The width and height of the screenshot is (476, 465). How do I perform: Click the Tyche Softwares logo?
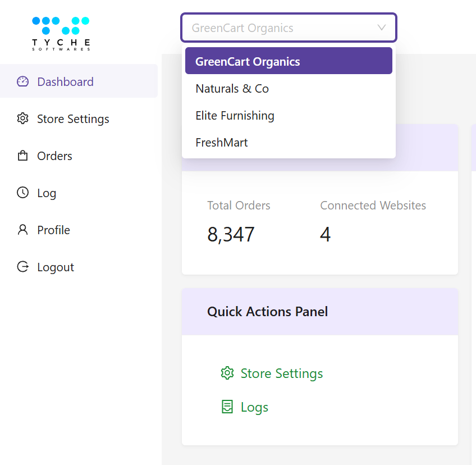[60, 32]
